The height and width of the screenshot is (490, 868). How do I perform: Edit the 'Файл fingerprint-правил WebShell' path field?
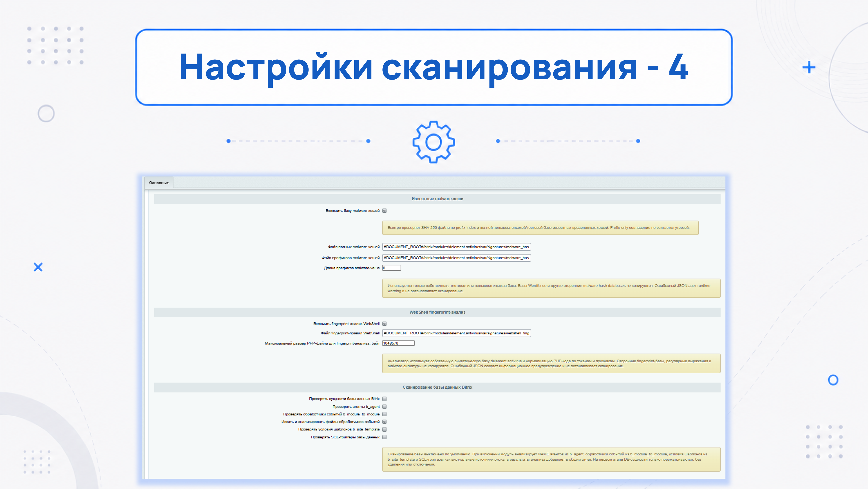[457, 333]
